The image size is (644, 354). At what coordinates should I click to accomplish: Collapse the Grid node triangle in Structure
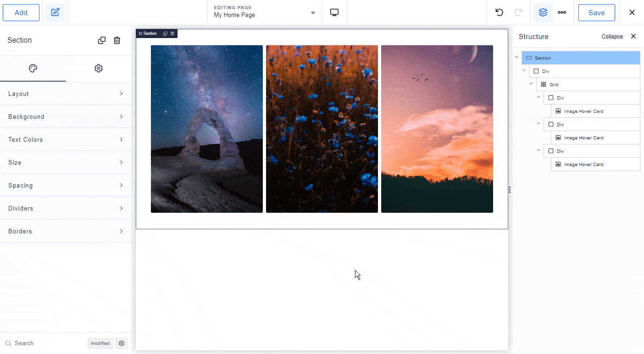coord(531,84)
